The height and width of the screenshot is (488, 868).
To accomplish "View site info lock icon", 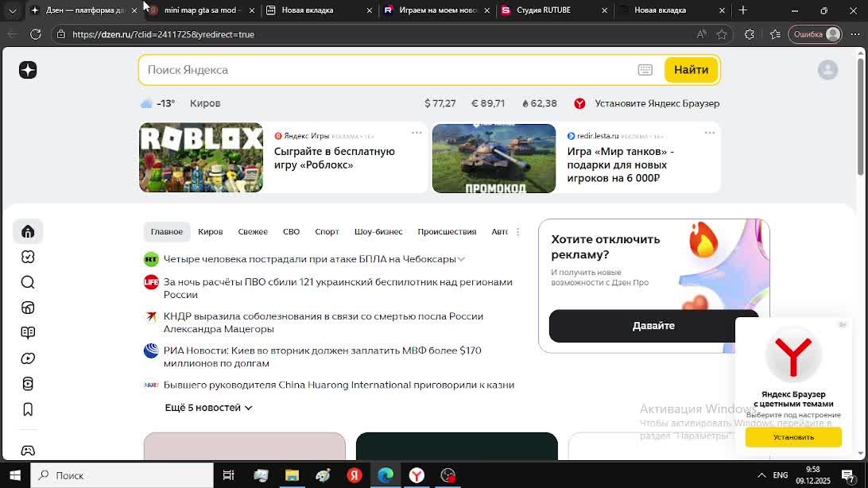I will pos(61,34).
